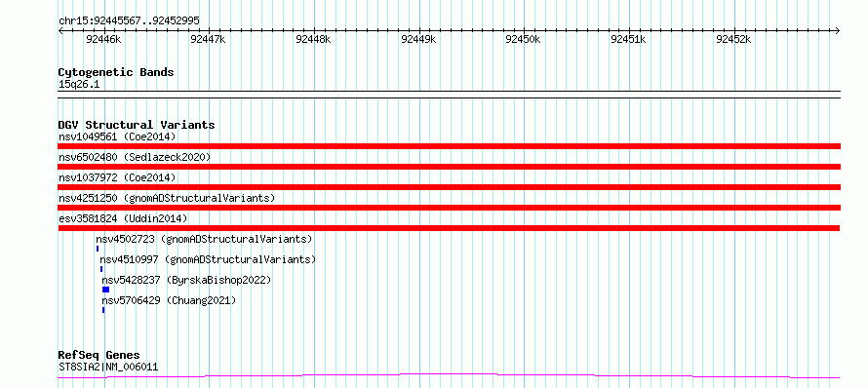Image resolution: width=868 pixels, height=388 pixels.
Task: Click the Cytogenetic Bands track title
Action: 116,72
